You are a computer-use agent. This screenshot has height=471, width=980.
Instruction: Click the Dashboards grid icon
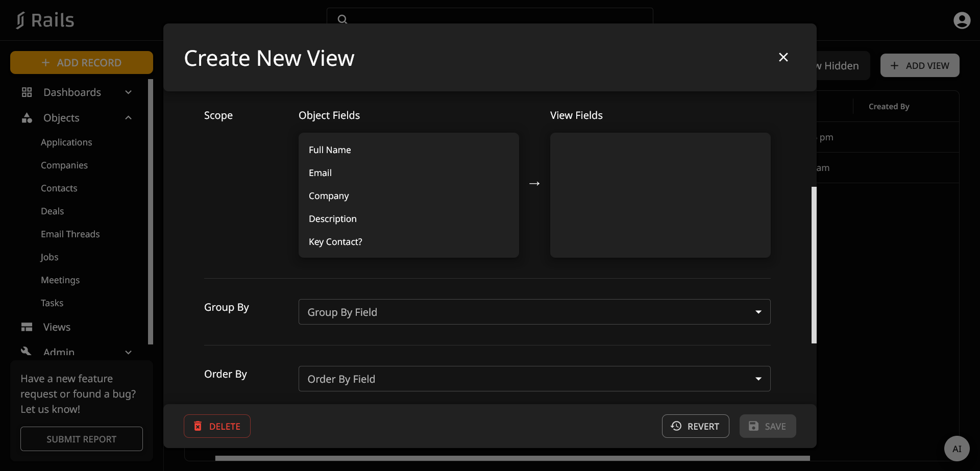[27, 92]
